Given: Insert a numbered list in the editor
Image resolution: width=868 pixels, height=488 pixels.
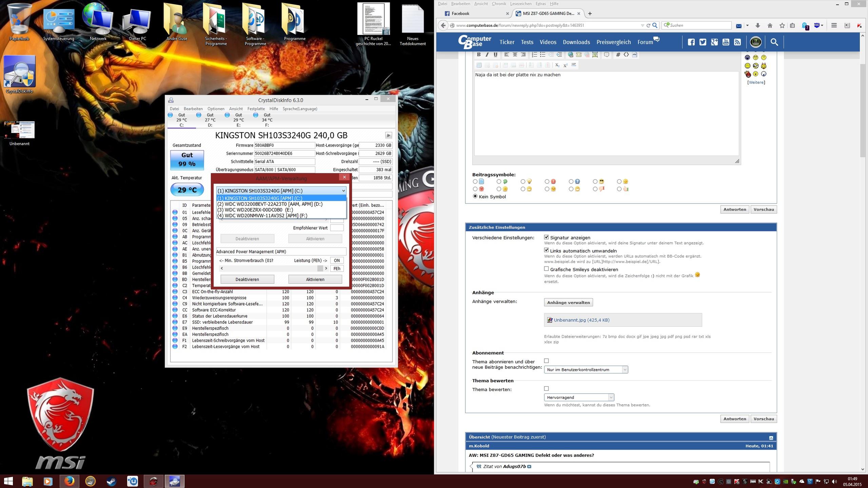Looking at the screenshot, I should (x=534, y=55).
